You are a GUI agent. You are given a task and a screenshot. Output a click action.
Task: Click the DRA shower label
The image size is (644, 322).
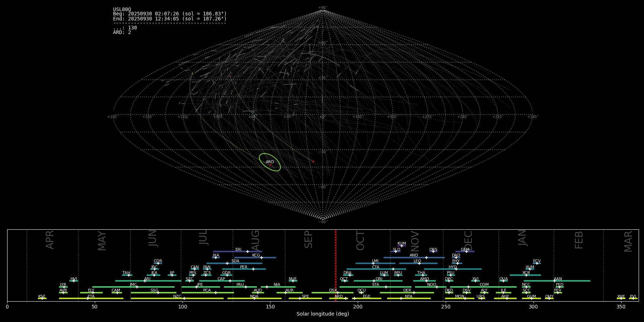point(347,273)
